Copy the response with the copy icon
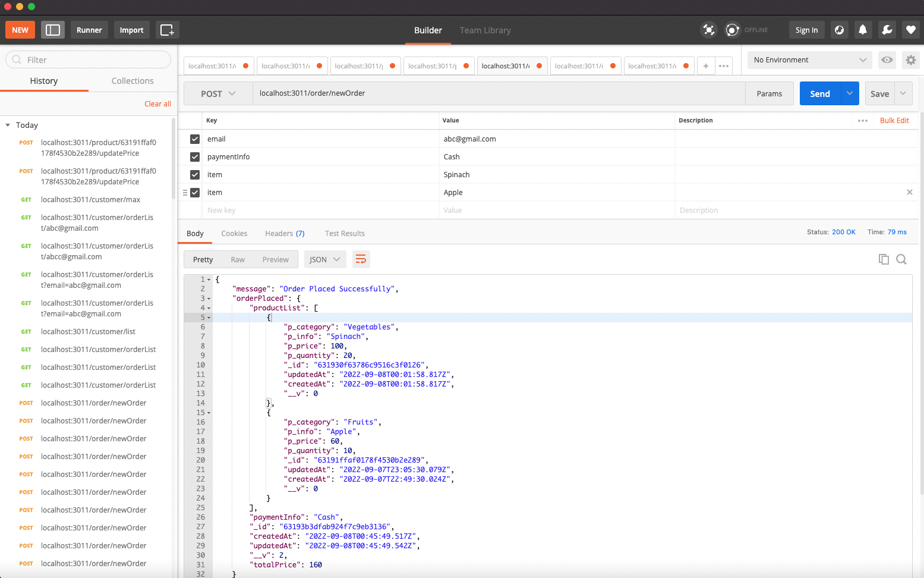This screenshot has height=578, width=924. [x=884, y=259]
